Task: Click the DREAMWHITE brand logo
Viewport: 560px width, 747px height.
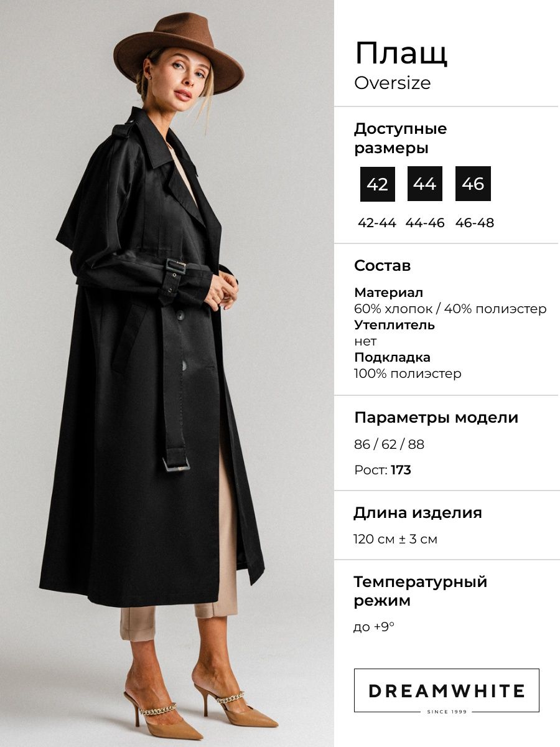Action: pyautogui.click(x=447, y=690)
